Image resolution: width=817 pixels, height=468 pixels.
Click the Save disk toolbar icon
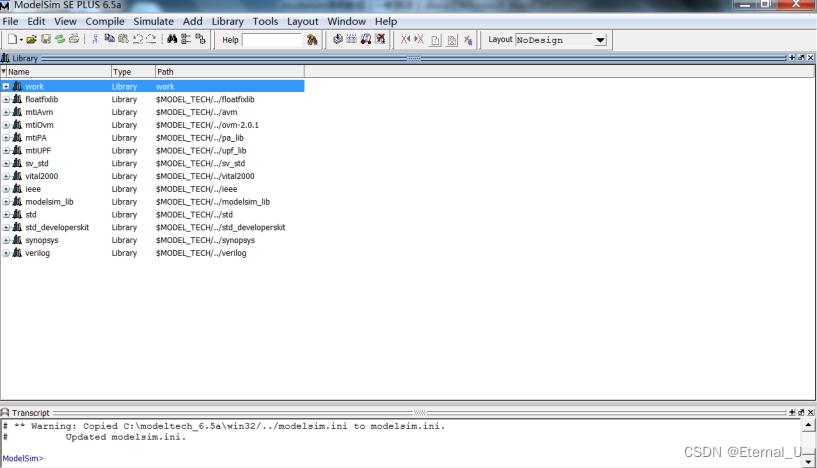[x=46, y=39]
